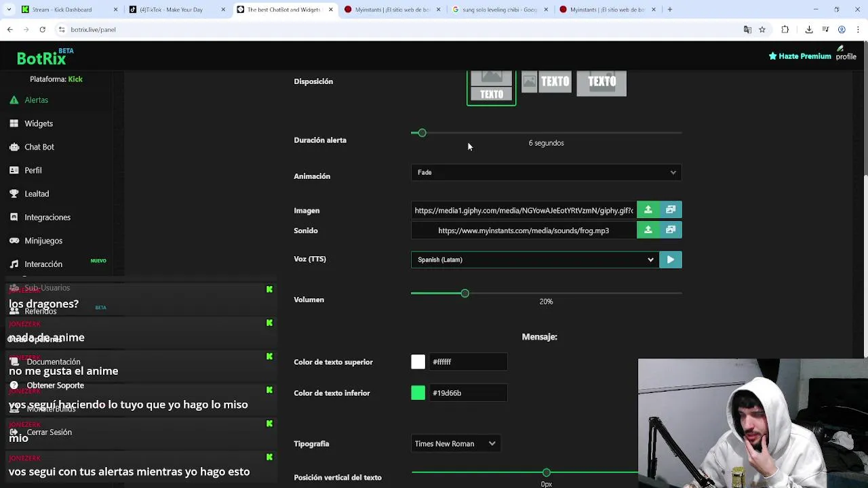The height and width of the screenshot is (488, 868).
Task: Upload a file for Sonido
Action: 648,230
